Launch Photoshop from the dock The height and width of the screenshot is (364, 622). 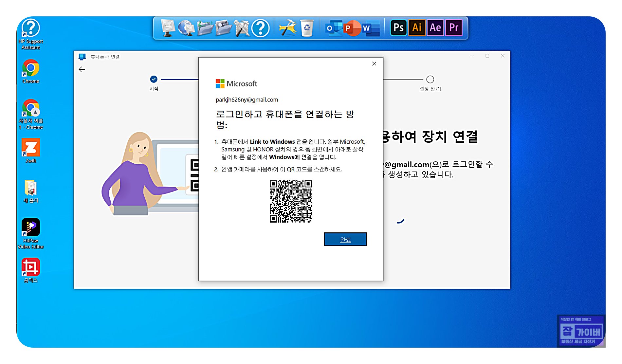tap(398, 28)
